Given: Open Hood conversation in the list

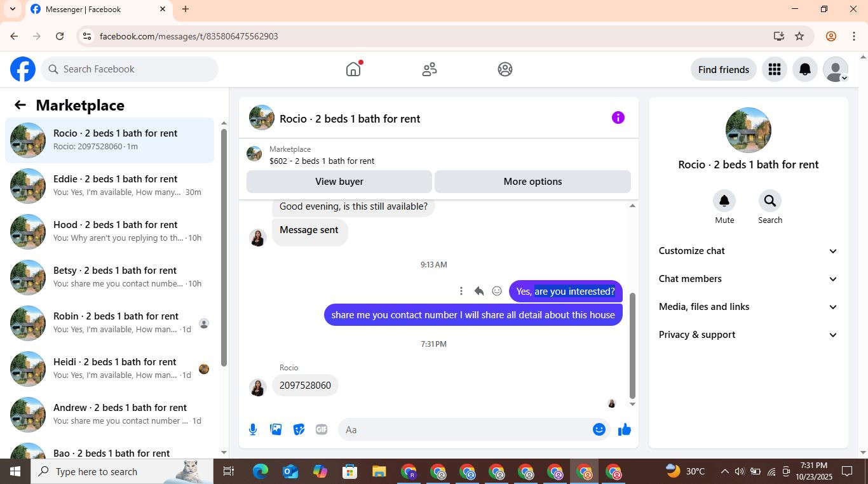Looking at the screenshot, I should click(x=109, y=231).
